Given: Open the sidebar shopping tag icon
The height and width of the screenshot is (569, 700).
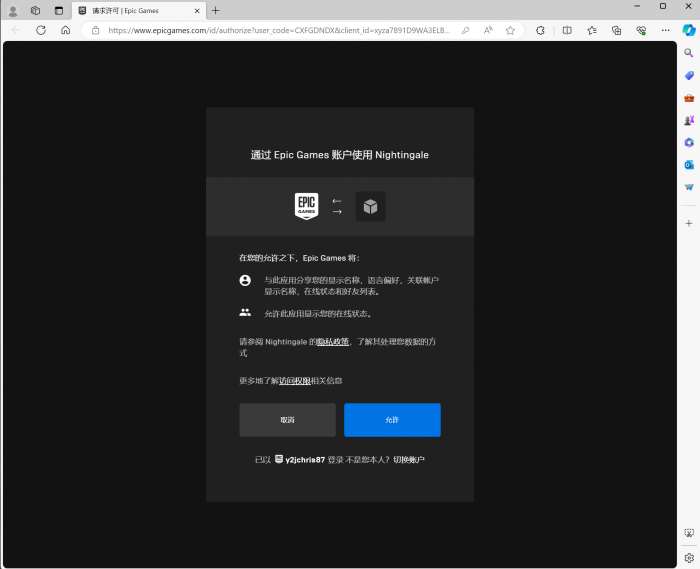Looking at the screenshot, I should (689, 75).
